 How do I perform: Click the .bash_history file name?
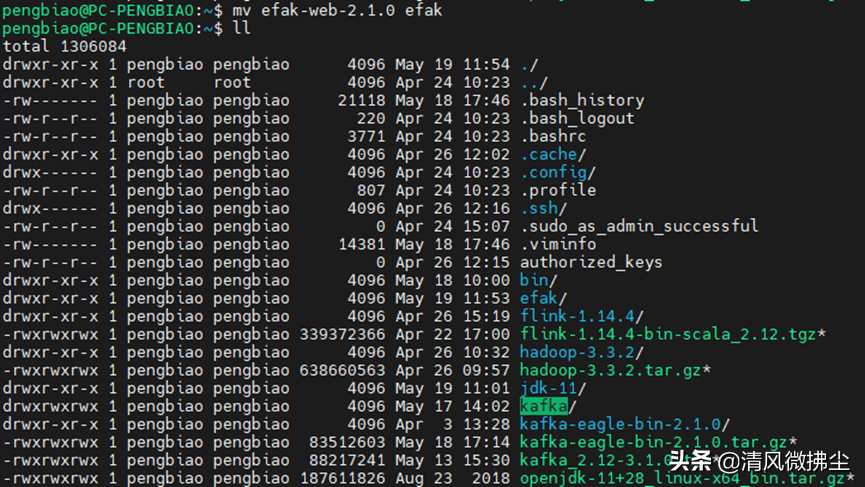[582, 100]
